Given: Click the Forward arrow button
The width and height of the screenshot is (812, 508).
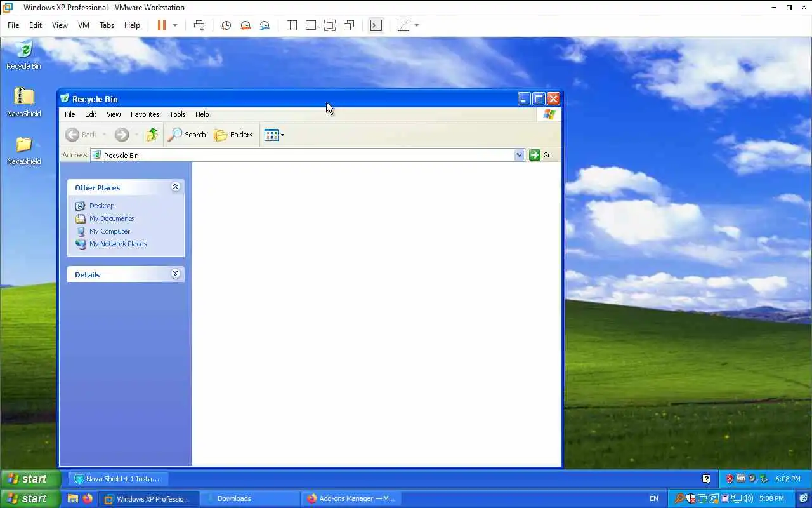Looking at the screenshot, I should pyautogui.click(x=122, y=135).
